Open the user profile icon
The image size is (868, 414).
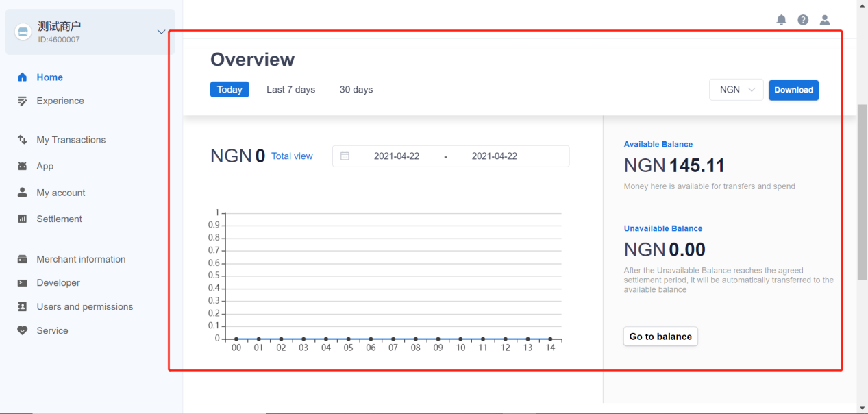coord(825,20)
